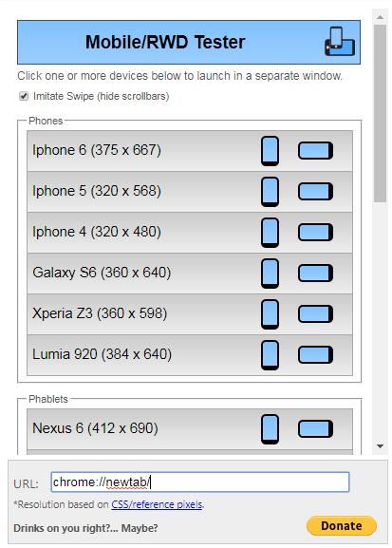This screenshot has height=548, width=392.
Task: Click the scrollbar up arrow
Action: click(380, 17)
